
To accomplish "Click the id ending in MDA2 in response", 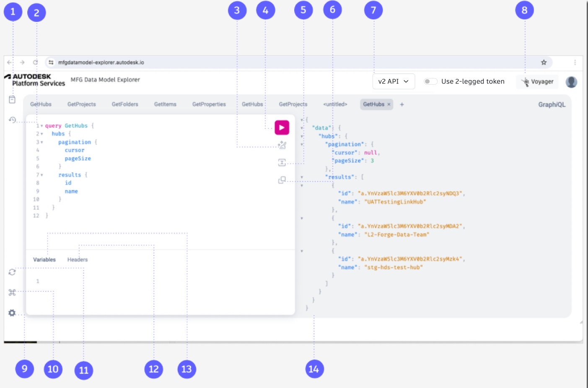I will (410, 226).
